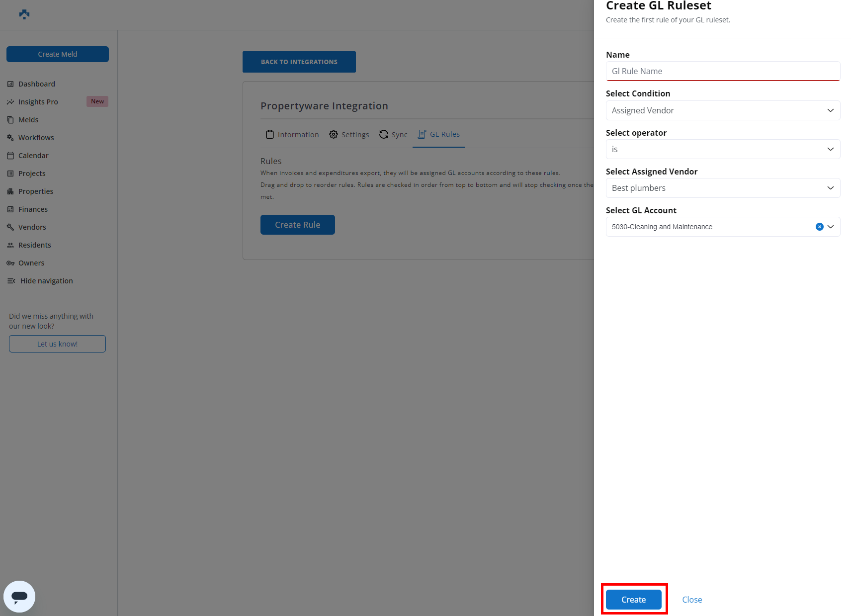Click the Owners key icon

(10, 263)
